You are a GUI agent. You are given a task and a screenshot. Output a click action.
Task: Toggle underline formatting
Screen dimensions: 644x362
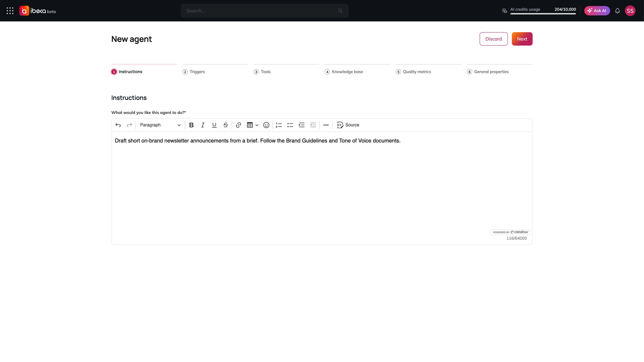click(x=214, y=125)
